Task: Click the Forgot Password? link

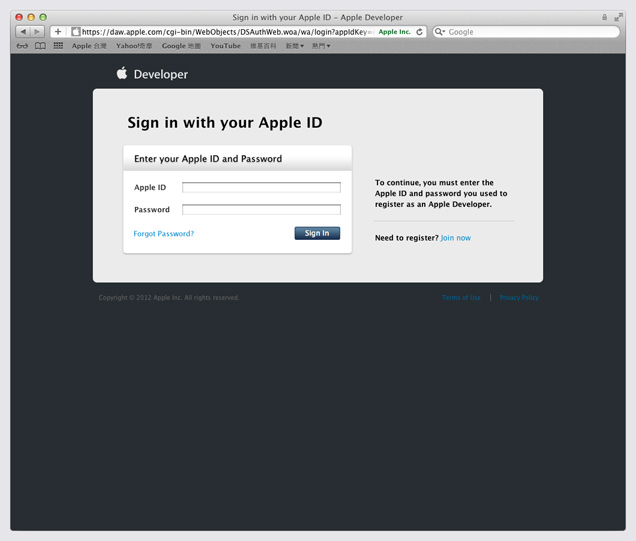Action: (x=163, y=234)
